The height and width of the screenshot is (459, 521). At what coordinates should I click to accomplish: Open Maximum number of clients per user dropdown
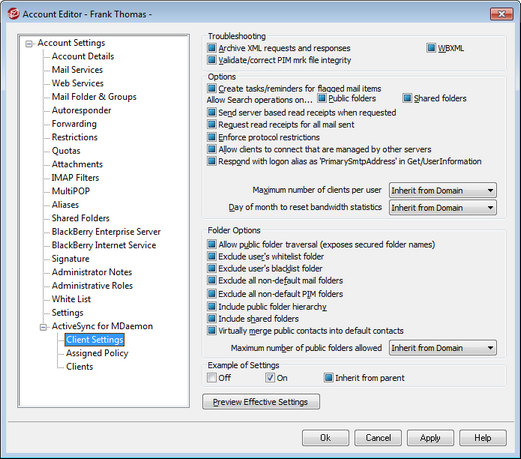pyautogui.click(x=443, y=190)
